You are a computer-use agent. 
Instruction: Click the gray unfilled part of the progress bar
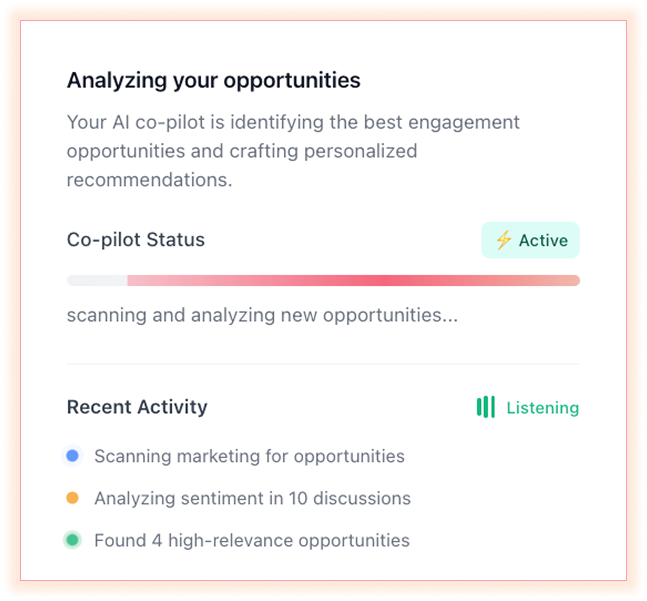pyautogui.click(x=96, y=281)
